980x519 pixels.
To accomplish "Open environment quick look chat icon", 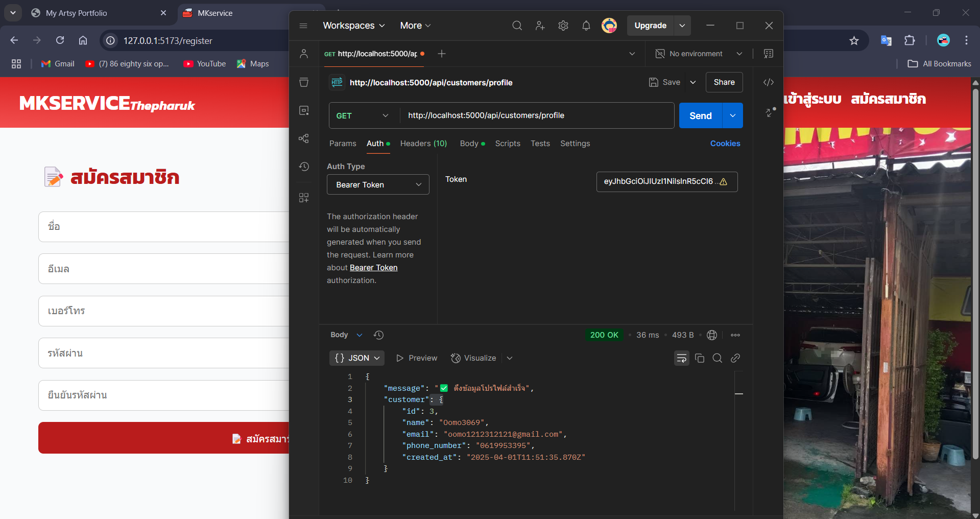I will pos(768,54).
